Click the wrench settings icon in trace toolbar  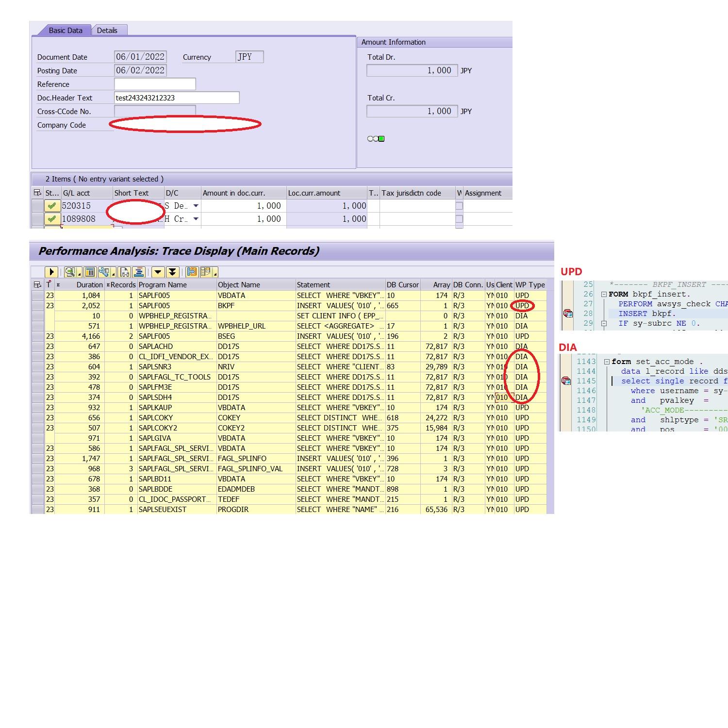click(103, 272)
